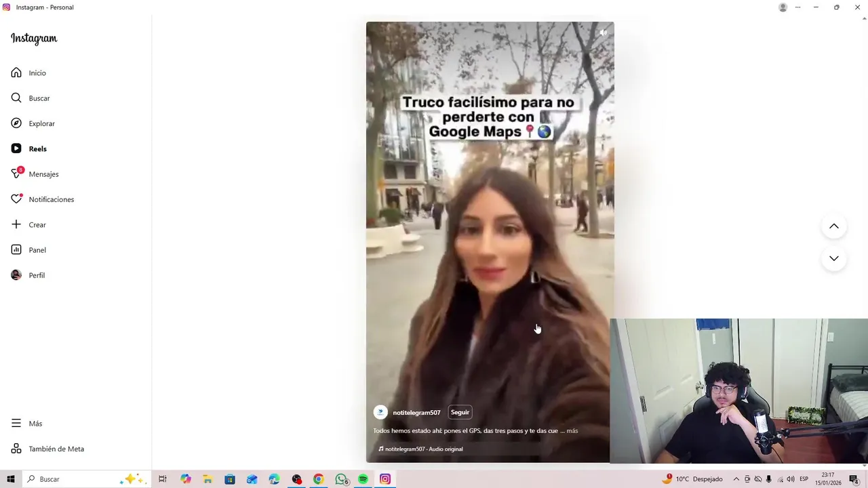Open account icon in title bar
Image resolution: width=868 pixels, height=488 pixels.
(x=783, y=7)
